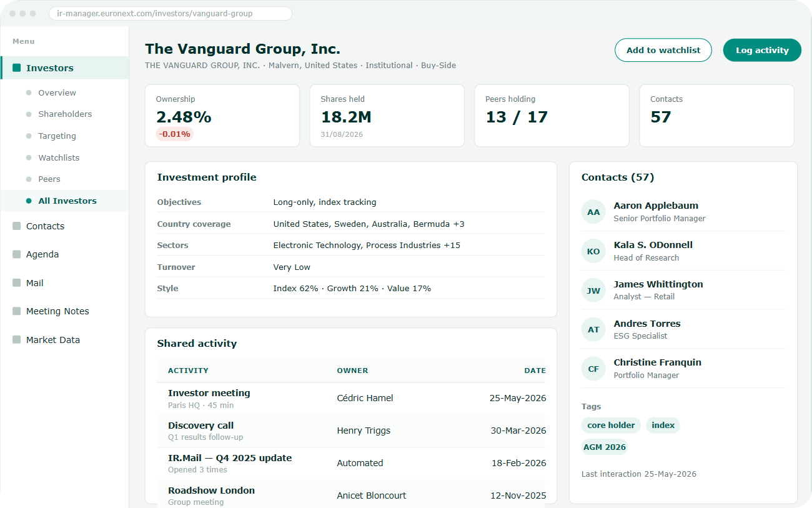Click Last interaction 25-May-2026 text
The image size is (812, 508).
coord(639,474)
